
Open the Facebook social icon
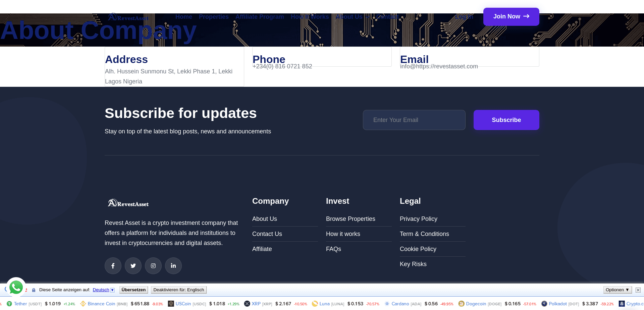coord(113,265)
